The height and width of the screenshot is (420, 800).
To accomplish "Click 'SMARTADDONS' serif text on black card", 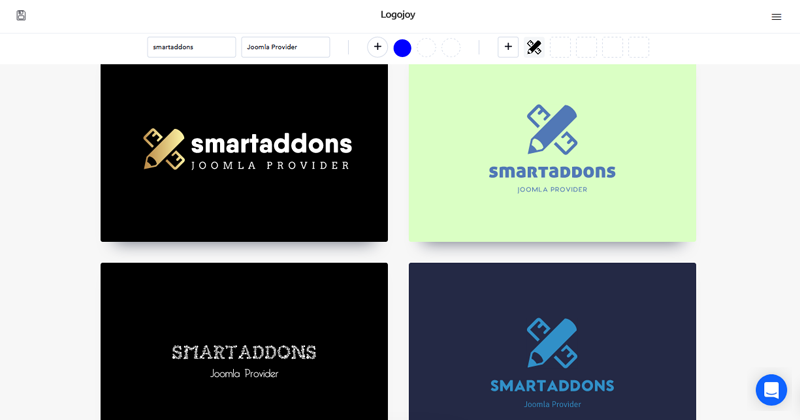I will coord(244,352).
